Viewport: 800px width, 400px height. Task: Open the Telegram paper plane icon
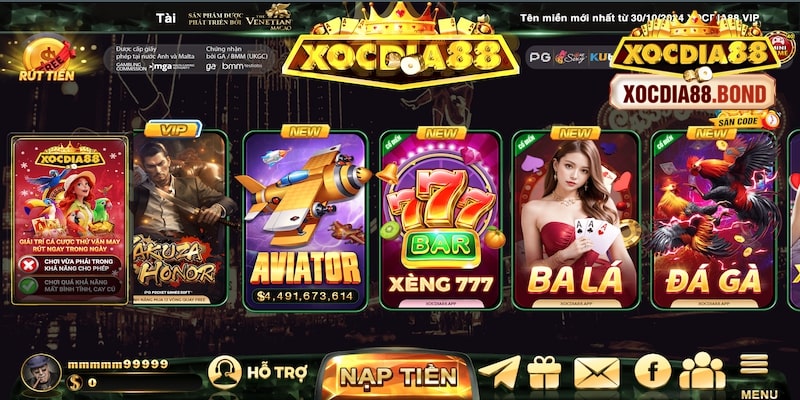pos(499,372)
